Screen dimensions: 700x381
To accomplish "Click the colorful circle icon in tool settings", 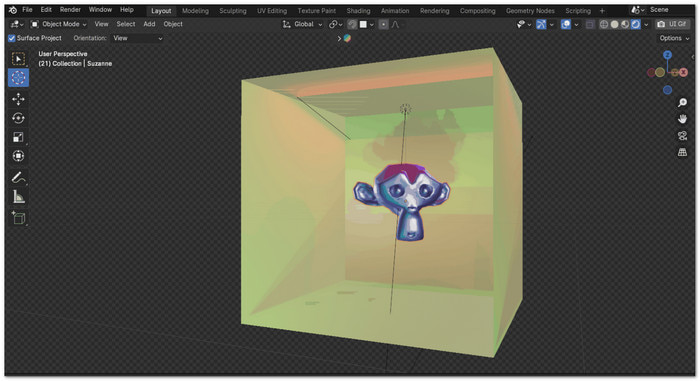I will (x=347, y=38).
